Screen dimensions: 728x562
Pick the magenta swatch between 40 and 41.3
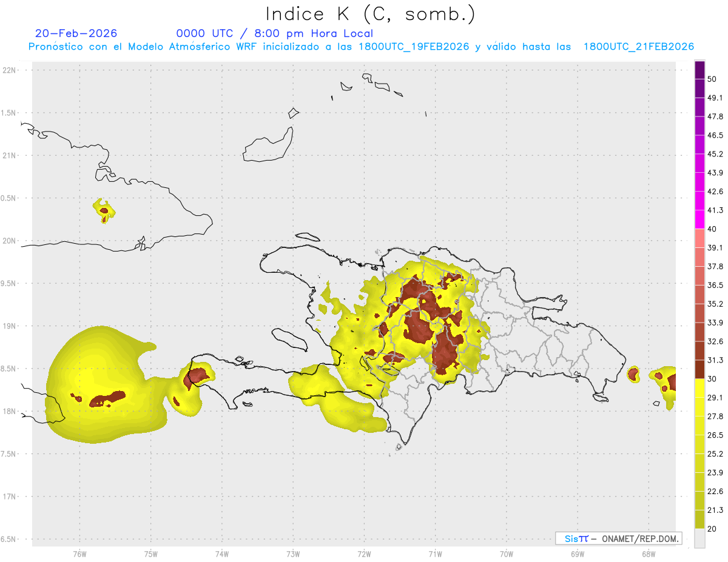click(x=700, y=219)
